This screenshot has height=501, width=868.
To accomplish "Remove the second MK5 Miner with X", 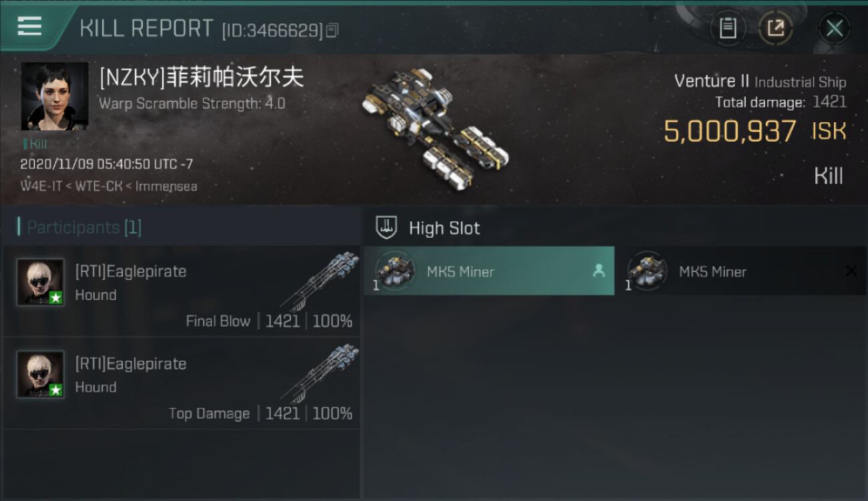I will click(x=851, y=271).
